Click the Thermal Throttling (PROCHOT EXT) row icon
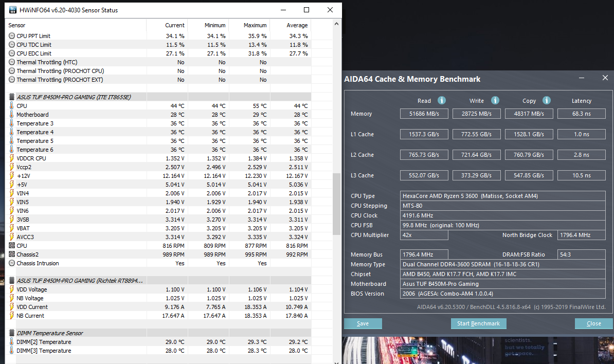The height and width of the screenshot is (364, 614). coord(12,80)
